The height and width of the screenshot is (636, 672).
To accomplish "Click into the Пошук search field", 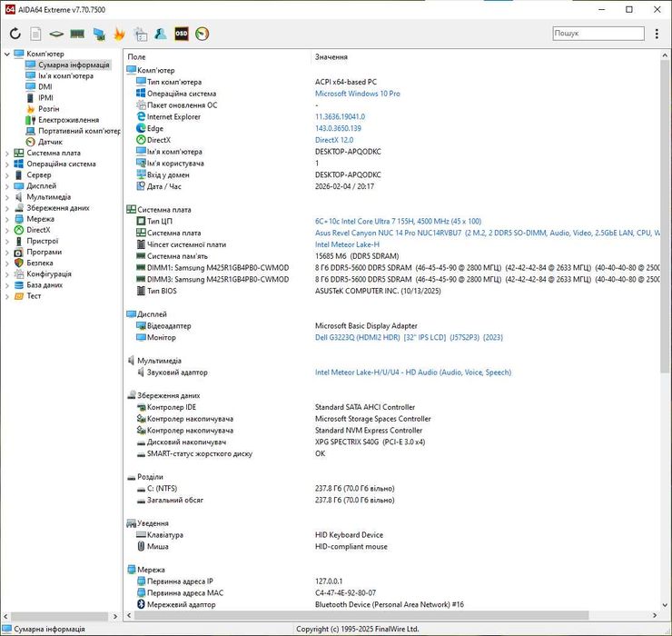I will pyautogui.click(x=598, y=33).
